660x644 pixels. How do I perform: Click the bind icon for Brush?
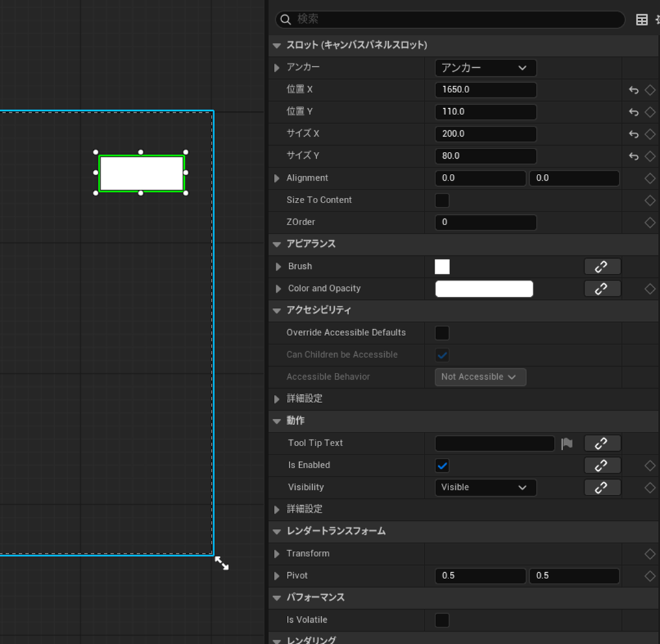602,267
